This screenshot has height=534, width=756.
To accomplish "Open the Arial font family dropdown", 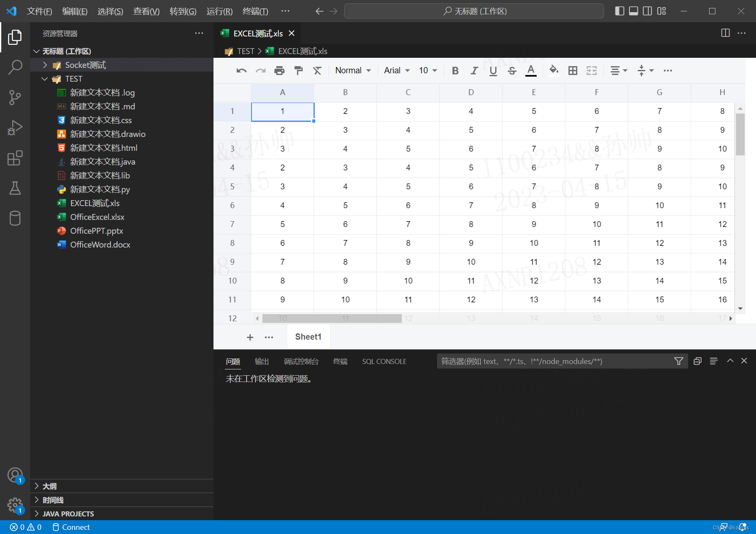I will coord(395,70).
